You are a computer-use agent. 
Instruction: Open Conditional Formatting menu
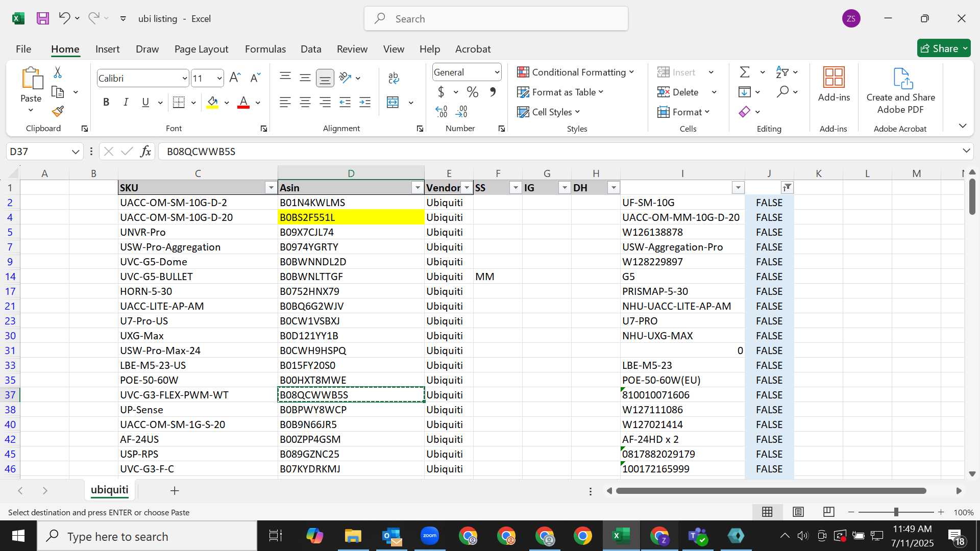576,72
